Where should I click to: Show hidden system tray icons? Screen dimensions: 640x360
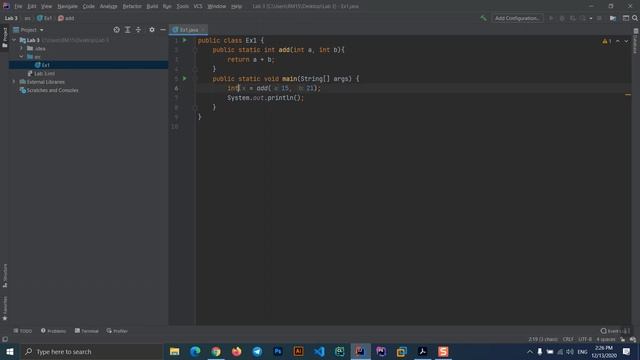coord(530,352)
